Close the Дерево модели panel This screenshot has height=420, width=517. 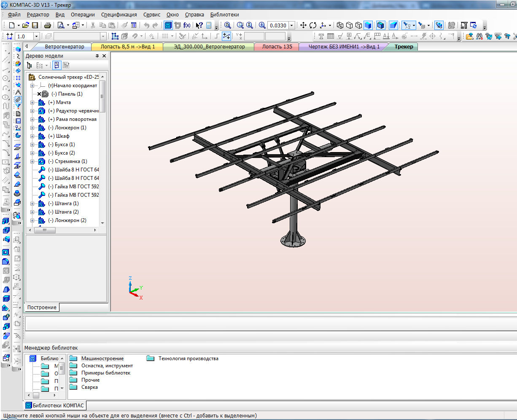point(104,56)
